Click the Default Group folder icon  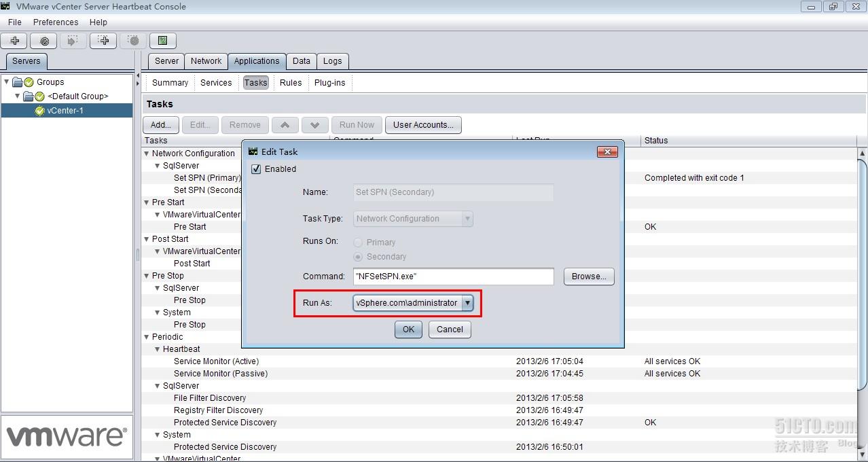tap(29, 96)
